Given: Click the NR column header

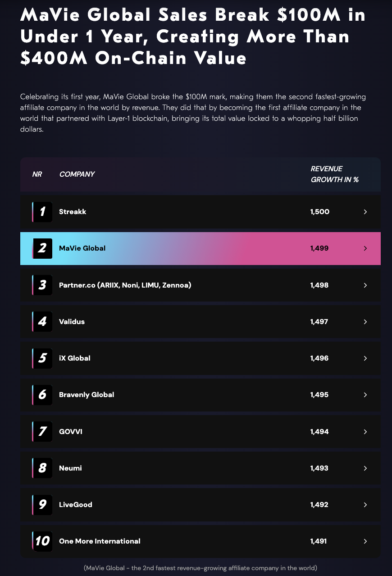Looking at the screenshot, I should (x=37, y=174).
